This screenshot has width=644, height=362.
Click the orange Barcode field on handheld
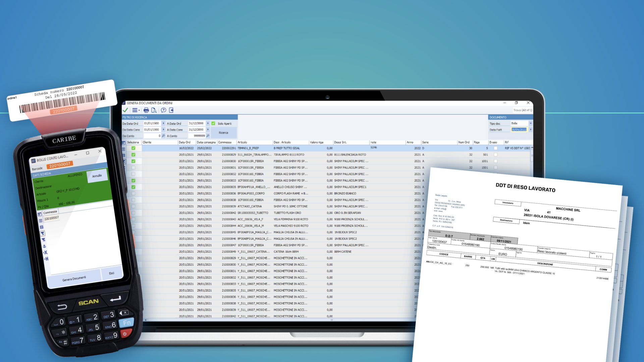click(x=60, y=165)
